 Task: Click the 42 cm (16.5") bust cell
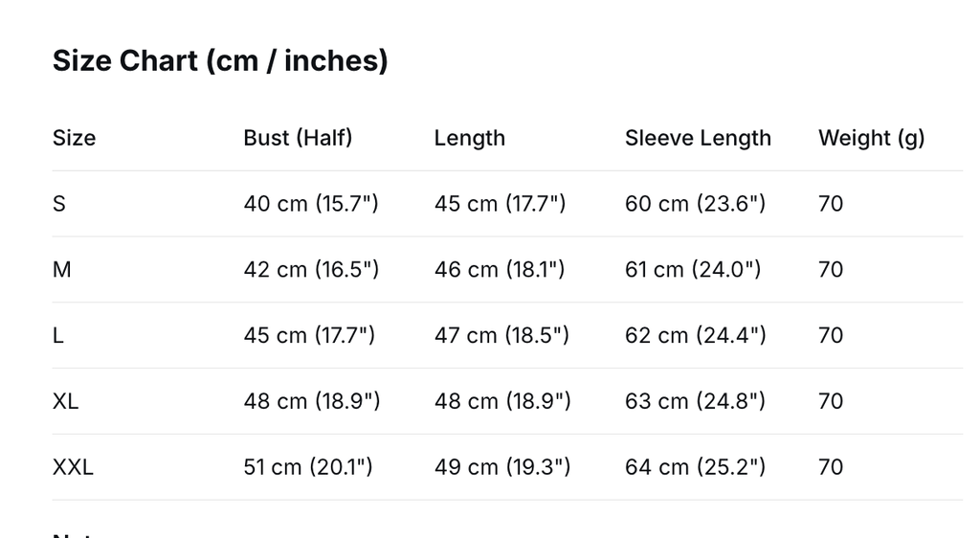[311, 270]
